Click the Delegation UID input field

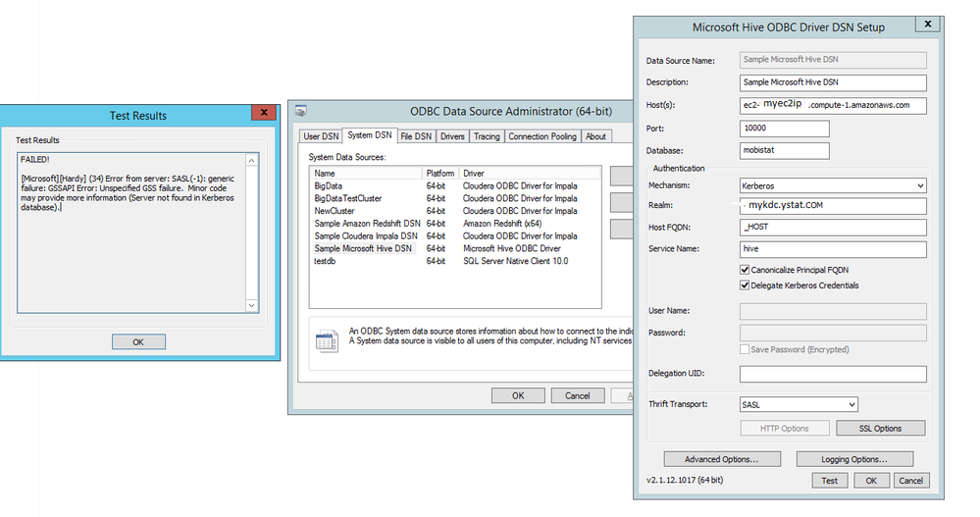[x=833, y=374]
